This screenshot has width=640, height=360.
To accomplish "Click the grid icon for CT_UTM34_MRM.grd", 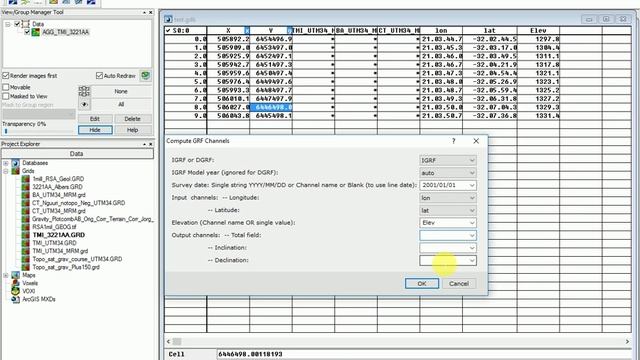I will [26, 211].
